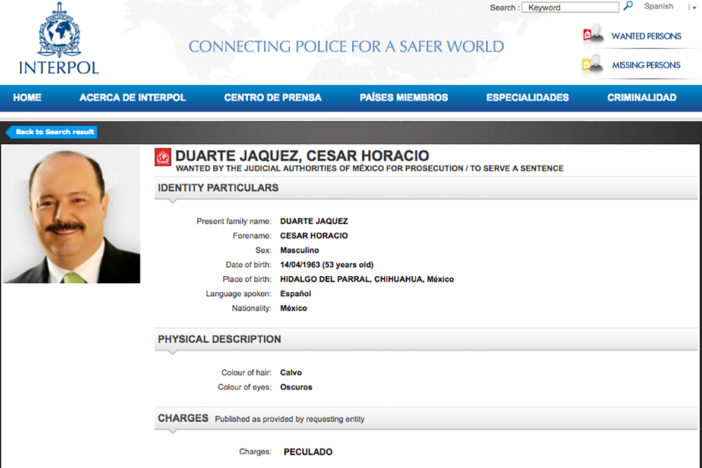Click the INTERPOL logo
The height and width of the screenshot is (468, 702).
58,41
